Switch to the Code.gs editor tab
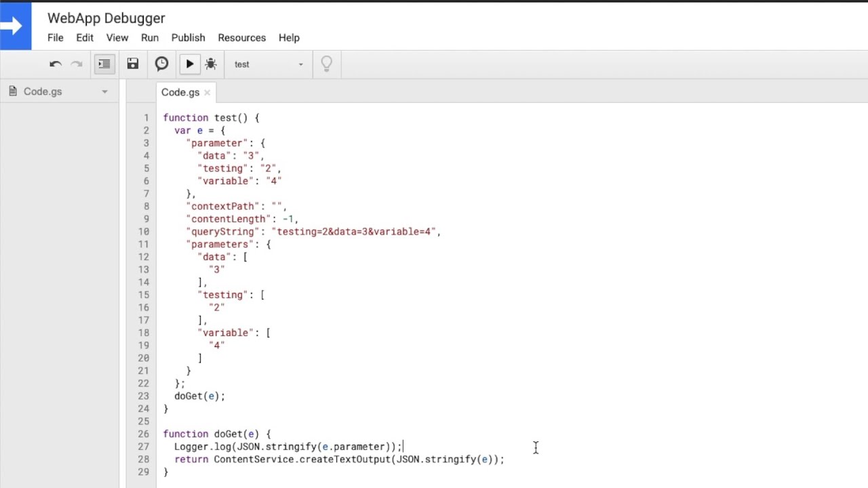The height and width of the screenshot is (488, 868). coord(180,92)
